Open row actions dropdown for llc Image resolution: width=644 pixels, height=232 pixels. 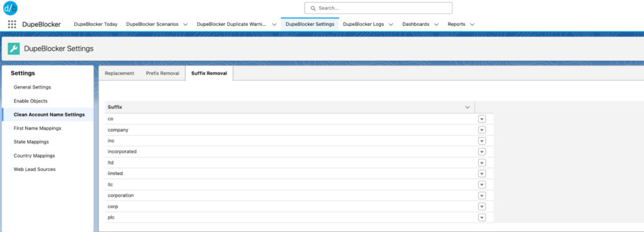482,184
